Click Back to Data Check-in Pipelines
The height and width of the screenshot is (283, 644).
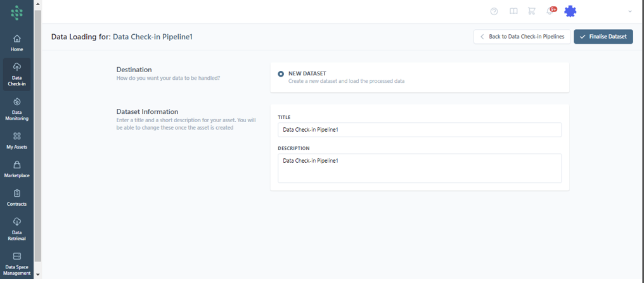point(522,37)
